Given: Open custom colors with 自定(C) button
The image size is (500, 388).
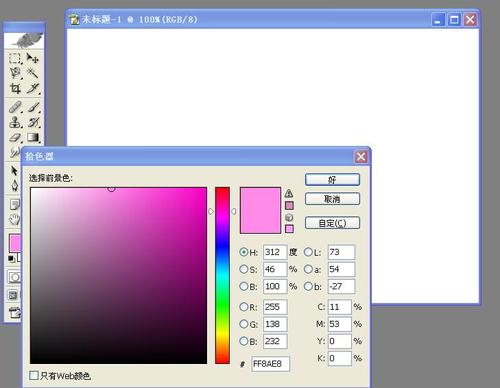Looking at the screenshot, I should coord(332,223).
